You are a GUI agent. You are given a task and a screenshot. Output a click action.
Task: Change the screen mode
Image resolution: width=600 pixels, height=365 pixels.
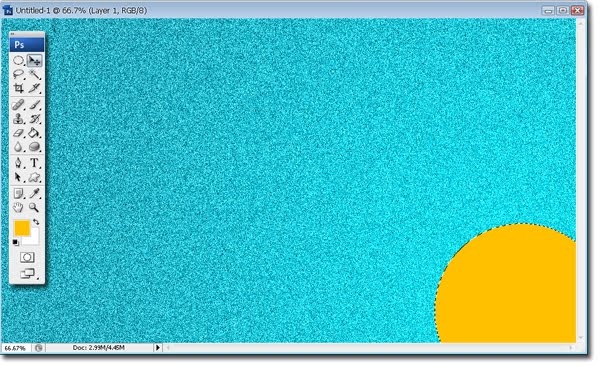(x=27, y=274)
